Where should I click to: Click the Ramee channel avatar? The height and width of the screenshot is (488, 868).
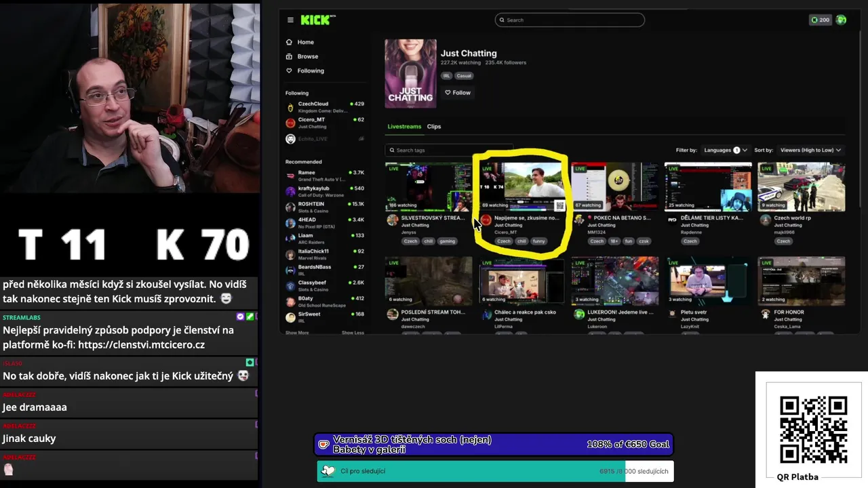(290, 176)
